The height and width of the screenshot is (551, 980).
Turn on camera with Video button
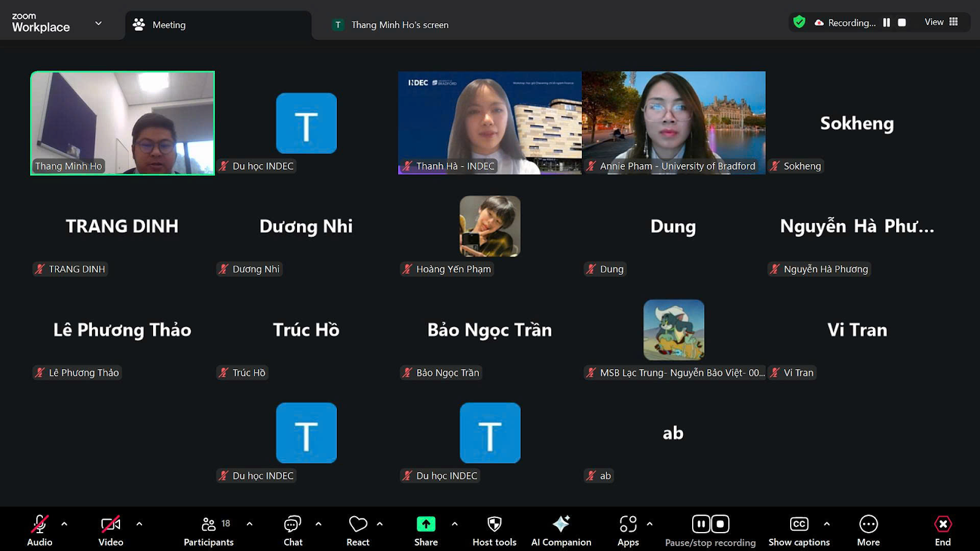[x=110, y=531]
